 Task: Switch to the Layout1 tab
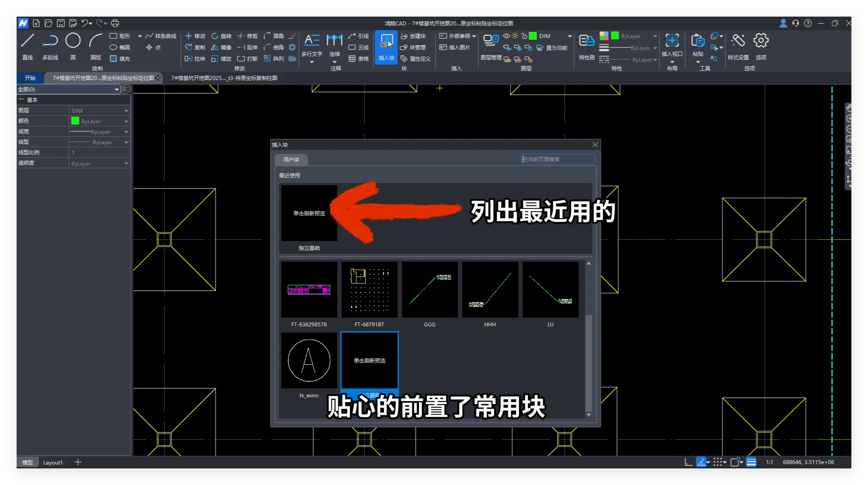coord(53,462)
